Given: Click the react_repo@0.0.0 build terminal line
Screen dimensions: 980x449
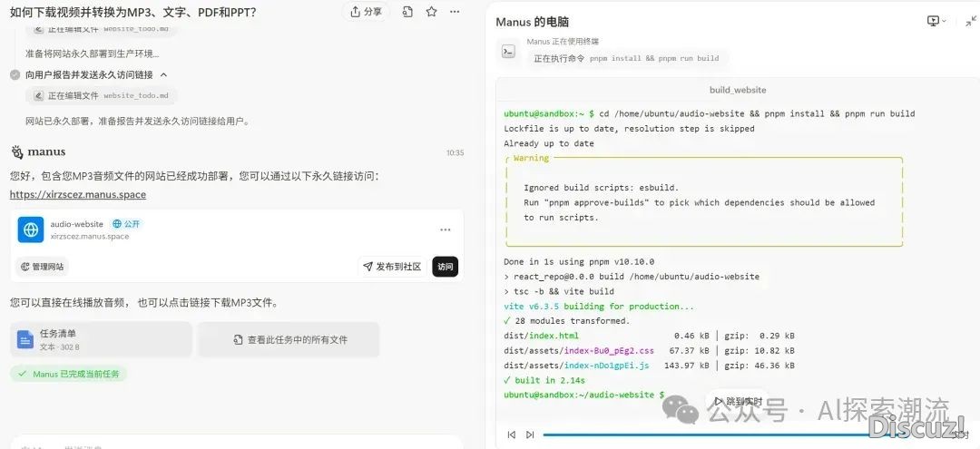Looking at the screenshot, I should 632,277.
